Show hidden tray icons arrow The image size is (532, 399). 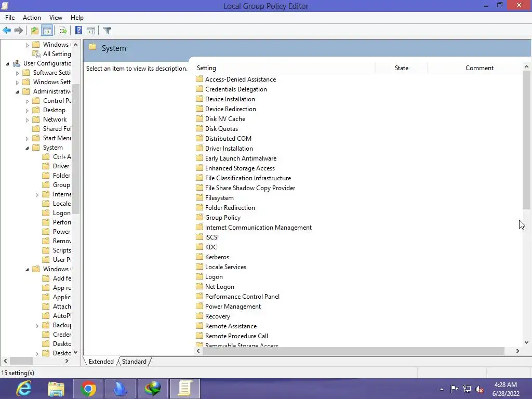[x=442, y=389]
